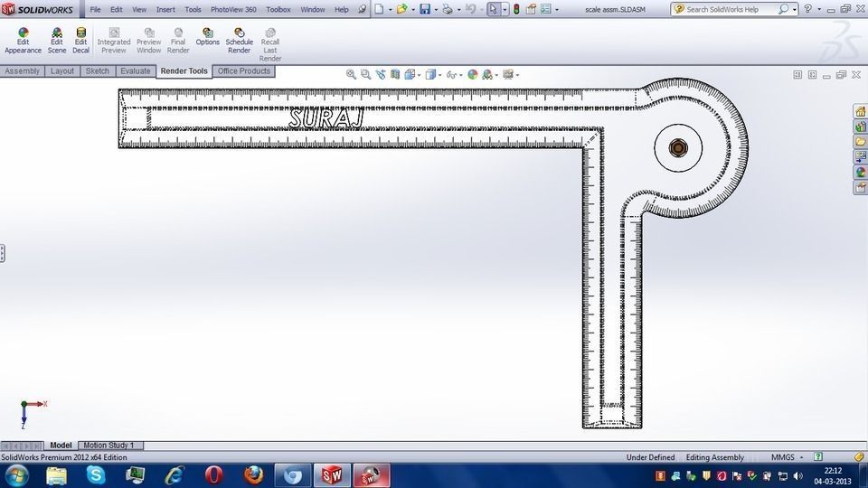
Task: Click the Open file folder icon
Action: 401,9
